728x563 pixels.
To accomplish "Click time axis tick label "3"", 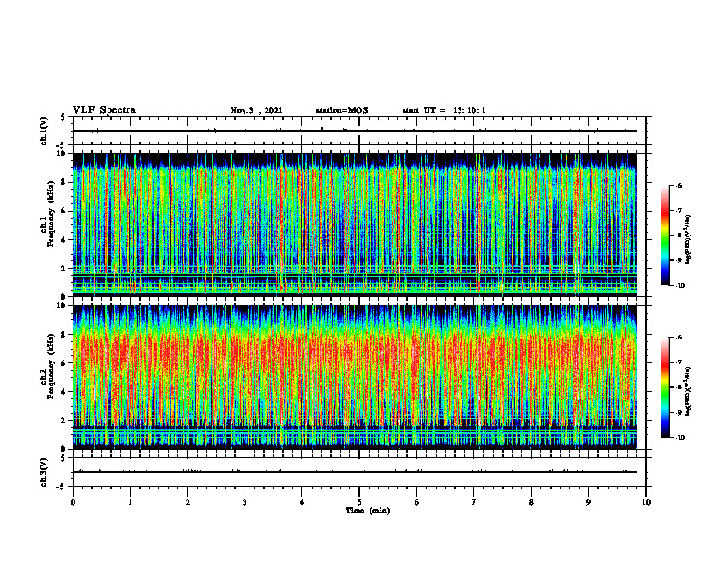I will click(245, 502).
